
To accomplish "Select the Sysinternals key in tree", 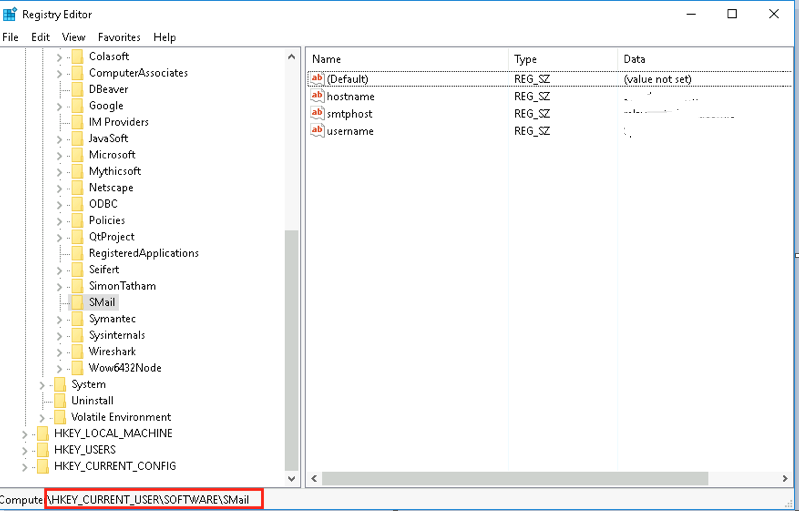I will [116, 335].
